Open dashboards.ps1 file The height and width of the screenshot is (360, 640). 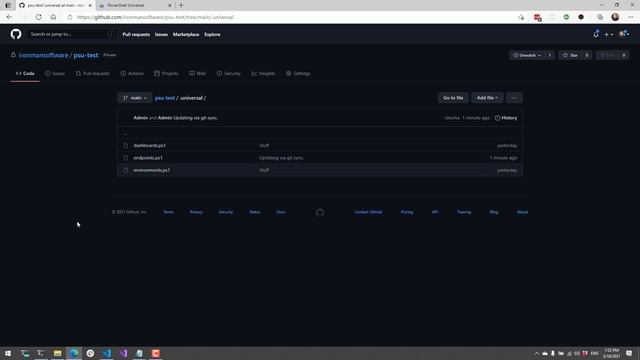[x=149, y=146]
